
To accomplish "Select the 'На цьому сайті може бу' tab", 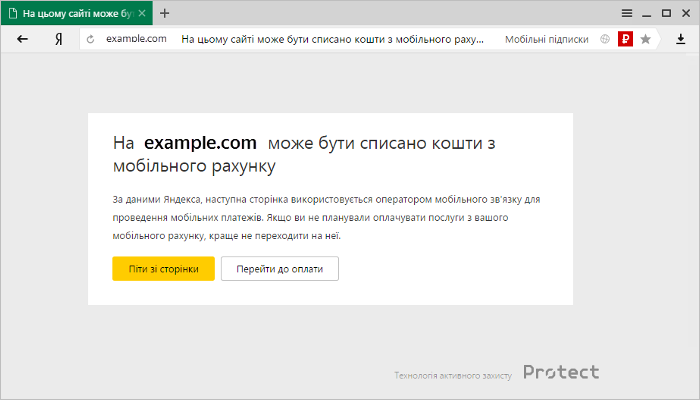I will (77, 13).
